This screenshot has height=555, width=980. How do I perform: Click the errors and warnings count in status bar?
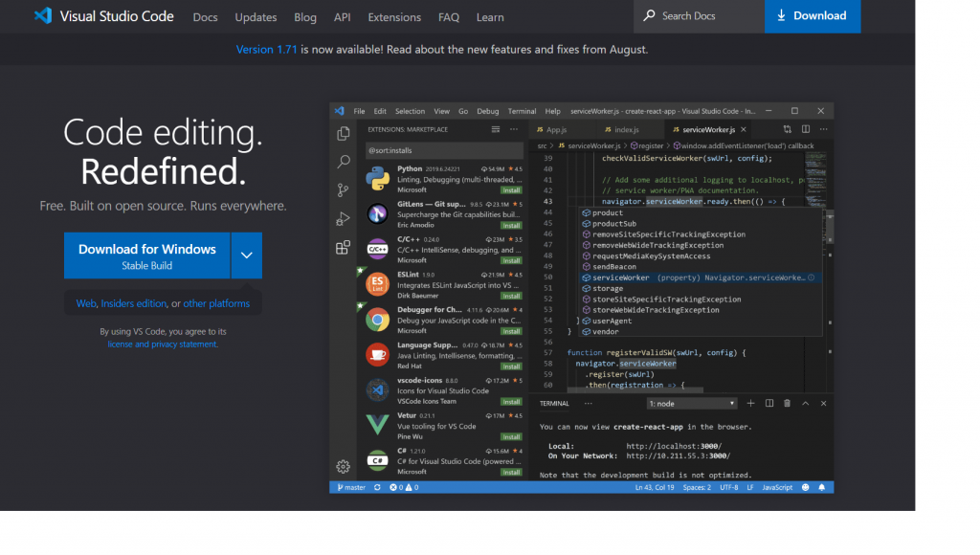[405, 487]
